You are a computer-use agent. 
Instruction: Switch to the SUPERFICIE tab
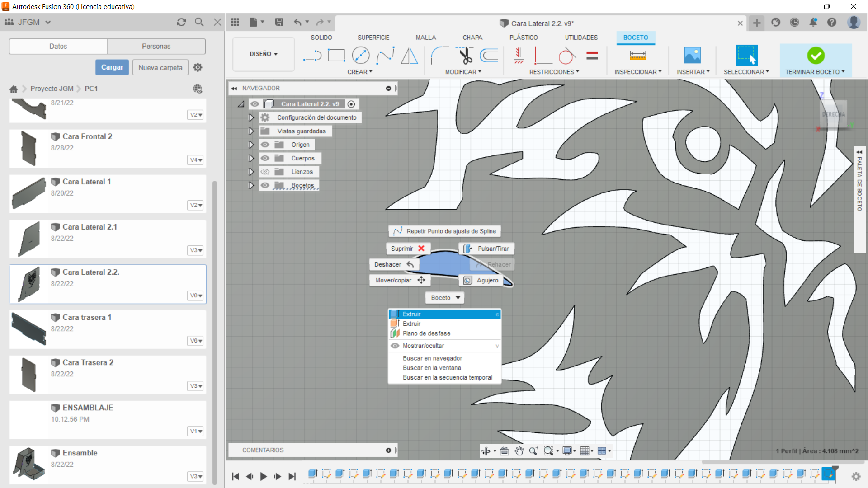(x=373, y=38)
